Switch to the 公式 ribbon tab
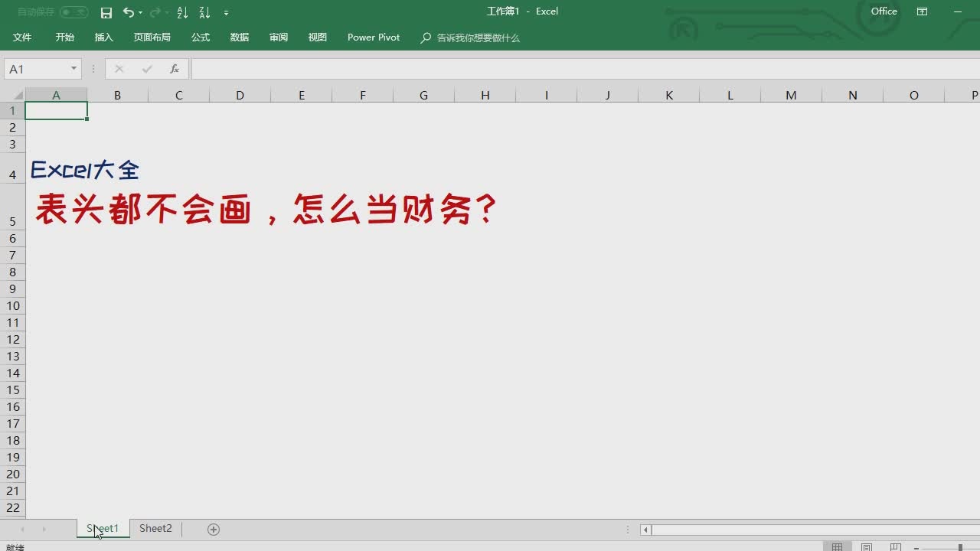Image resolution: width=980 pixels, height=551 pixels. (x=201, y=37)
